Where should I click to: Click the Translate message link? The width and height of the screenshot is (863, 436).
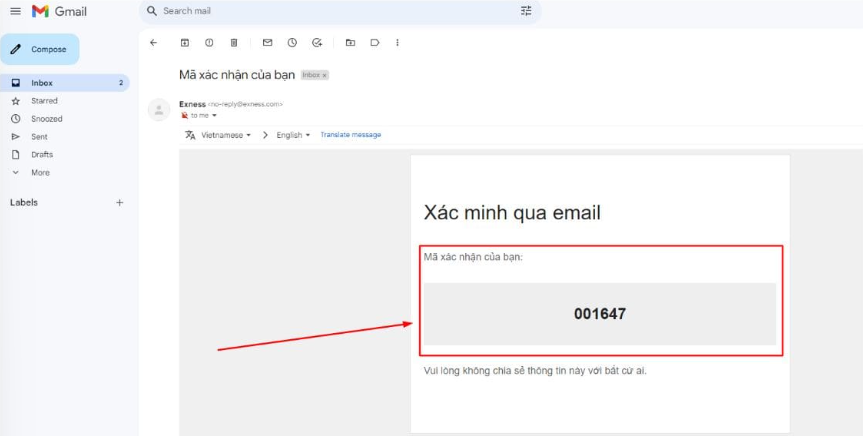(x=350, y=135)
